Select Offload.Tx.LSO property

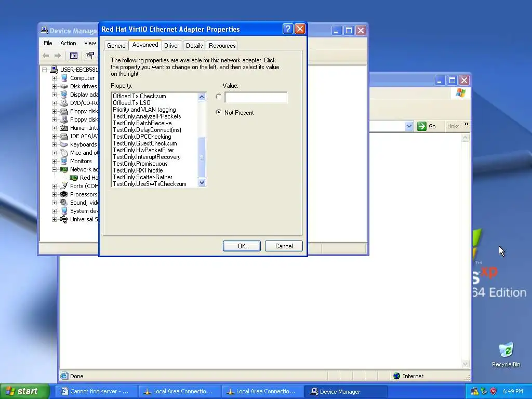[x=131, y=103]
